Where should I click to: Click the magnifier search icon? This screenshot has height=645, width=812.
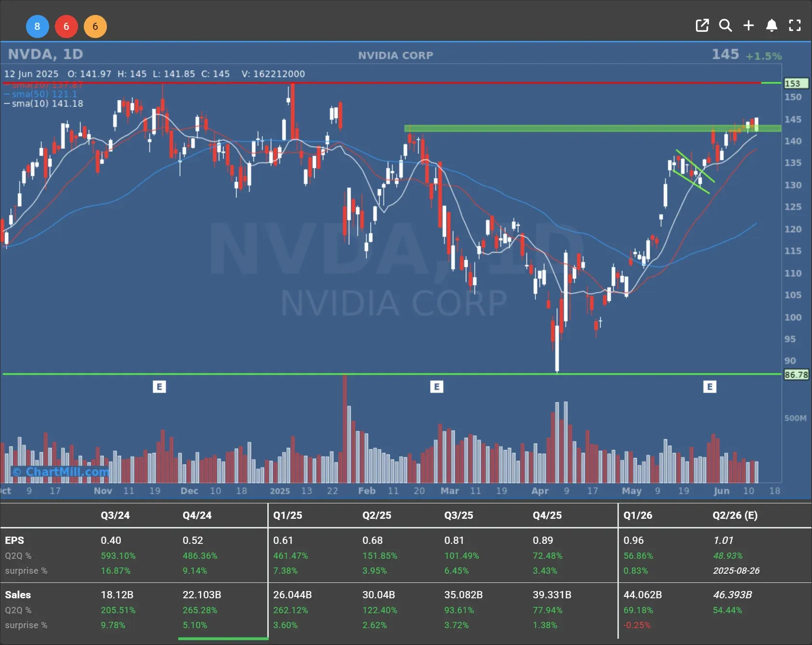[x=725, y=26]
